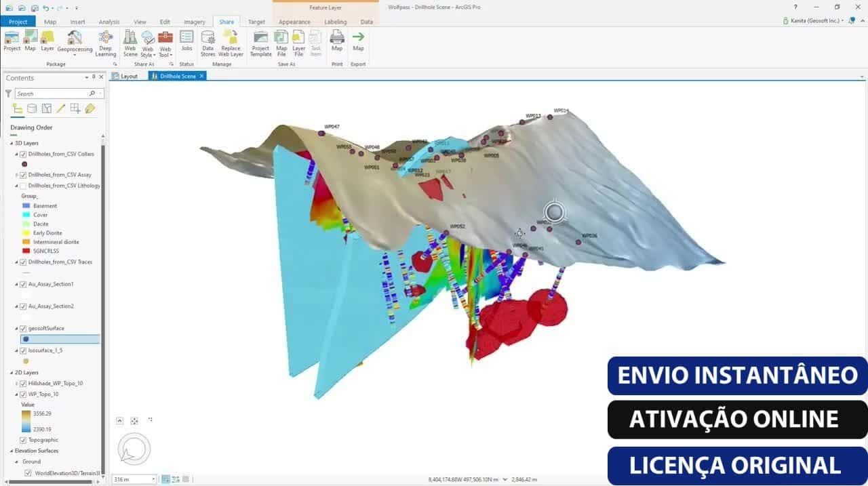Screen dimensions: 868x486
Task: Open the Project tab
Action: [x=18, y=22]
